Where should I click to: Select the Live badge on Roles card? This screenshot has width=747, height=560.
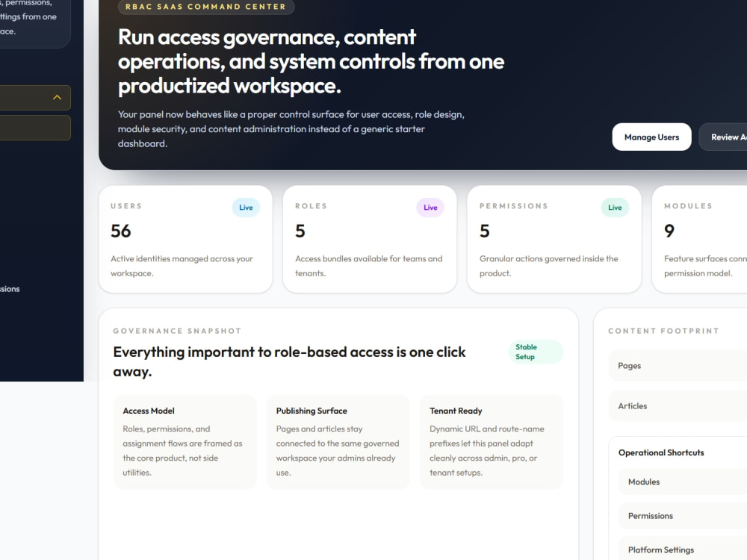point(430,208)
